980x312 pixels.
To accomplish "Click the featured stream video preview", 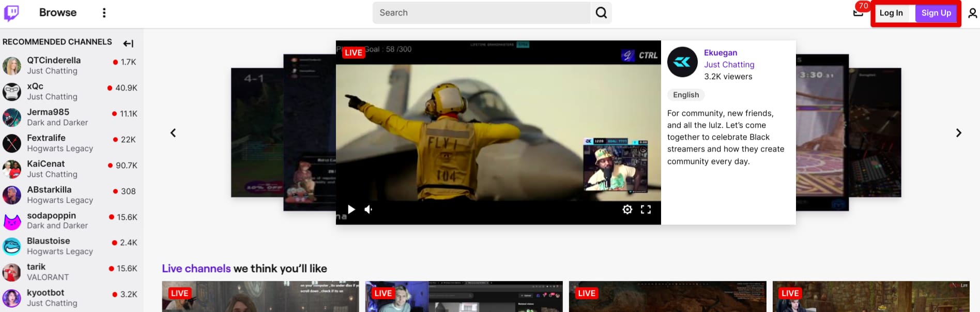I will pos(498,132).
